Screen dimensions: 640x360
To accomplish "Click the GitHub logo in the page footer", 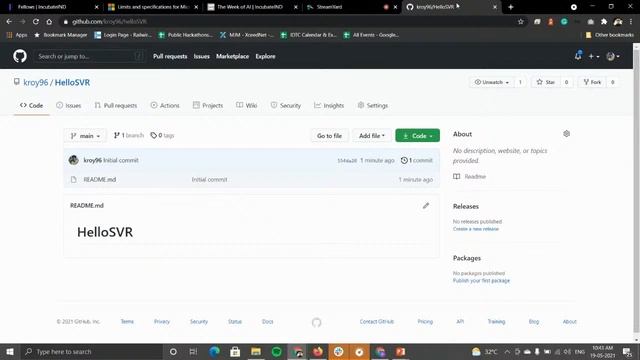I will [x=316, y=322].
